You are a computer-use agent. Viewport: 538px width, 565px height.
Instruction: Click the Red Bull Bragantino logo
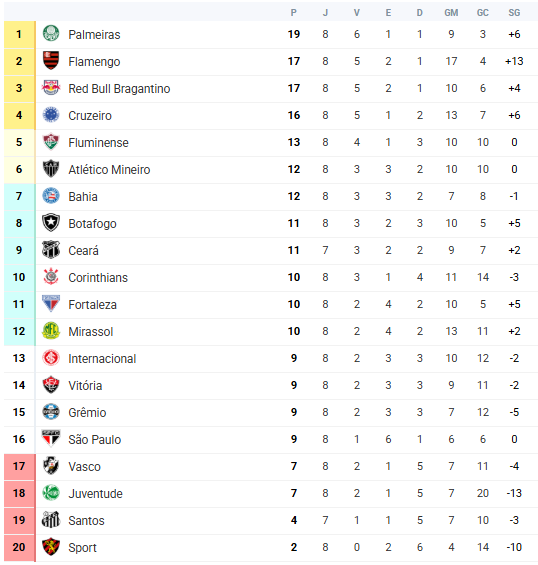point(51,88)
